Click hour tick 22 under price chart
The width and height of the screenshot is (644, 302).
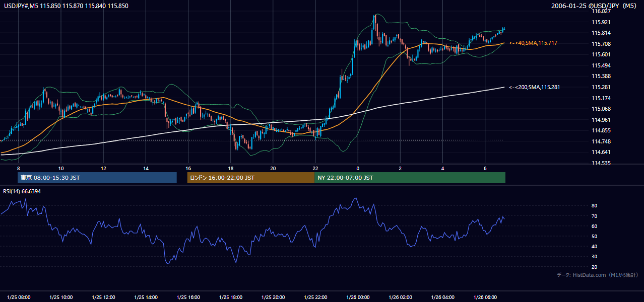(315, 168)
